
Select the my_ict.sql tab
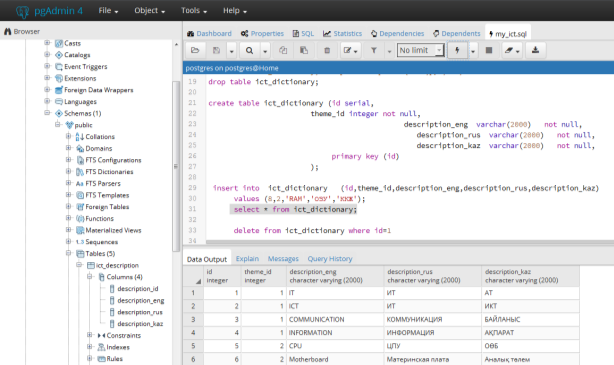507,34
